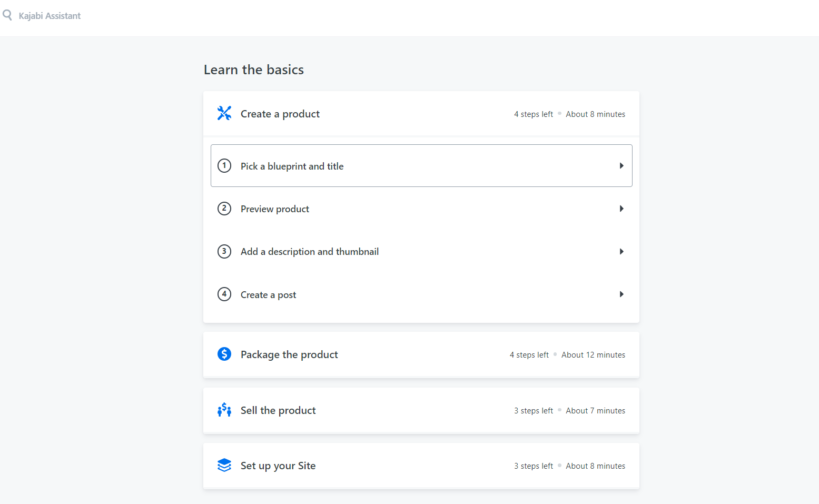Viewport: 819px width, 504px height.
Task: Collapse the Create a product section header
Action: (421, 114)
